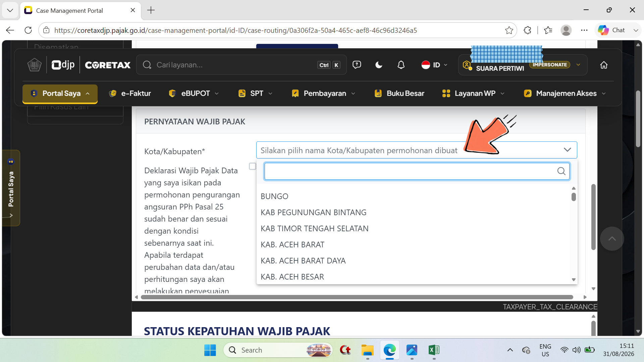Collapse the Kota/Kabupaten dropdown chevron
Viewport: 644px width, 362px height.
click(x=567, y=150)
